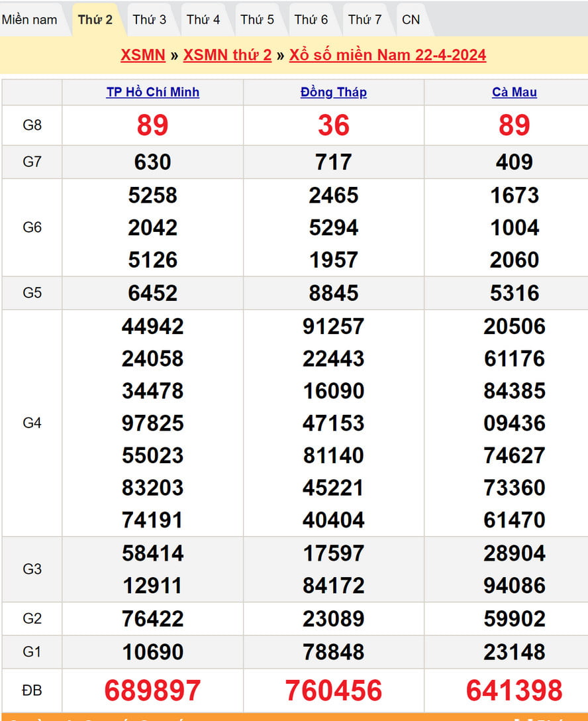Click the G8 row label

[x=32, y=125]
